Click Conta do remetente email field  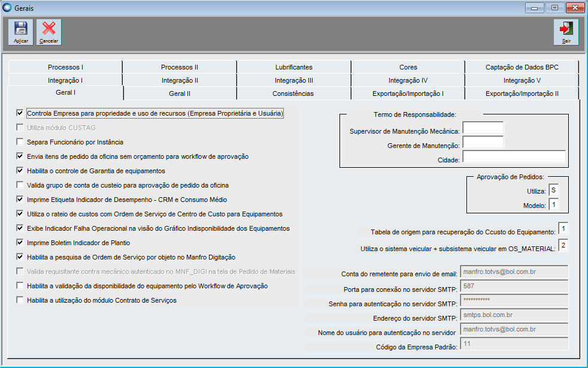514,272
